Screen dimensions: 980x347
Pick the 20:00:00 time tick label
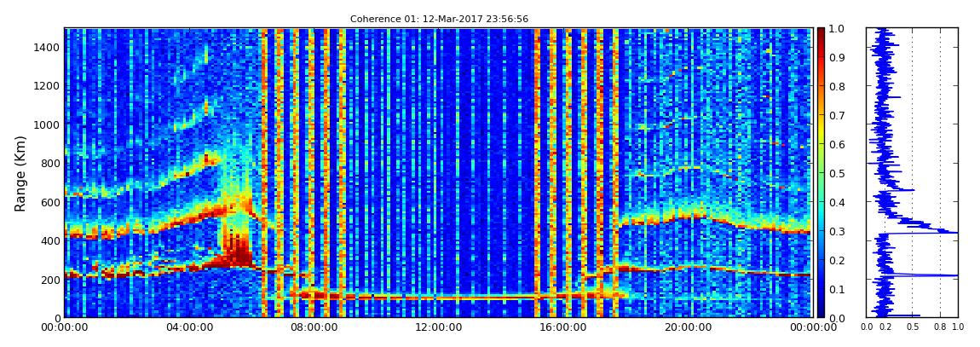pos(686,327)
